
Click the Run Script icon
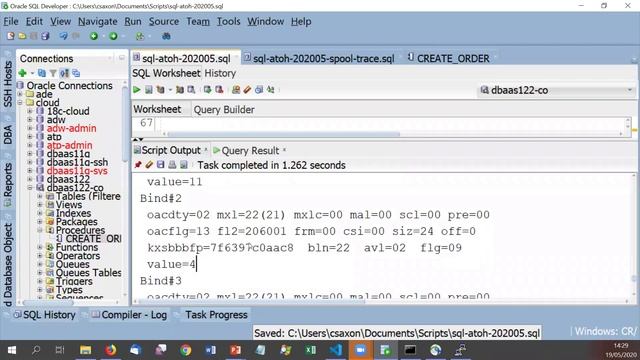pyautogui.click(x=149, y=90)
